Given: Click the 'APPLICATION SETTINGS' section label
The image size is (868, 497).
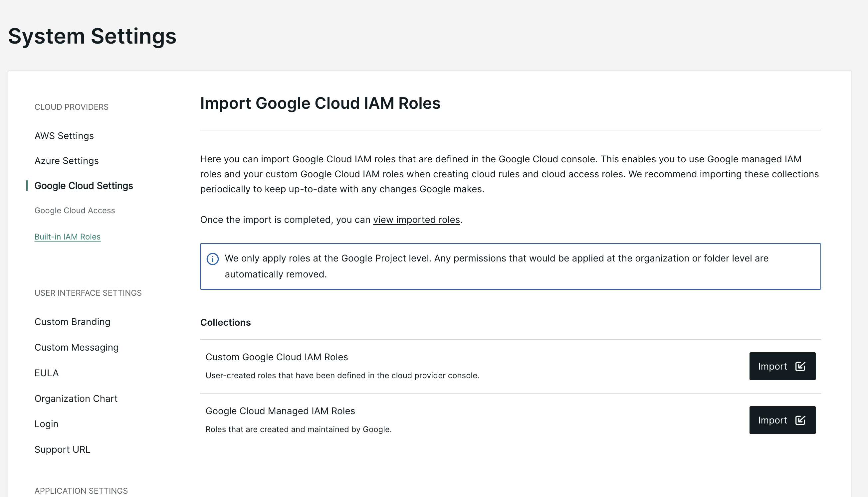Looking at the screenshot, I should tap(81, 491).
